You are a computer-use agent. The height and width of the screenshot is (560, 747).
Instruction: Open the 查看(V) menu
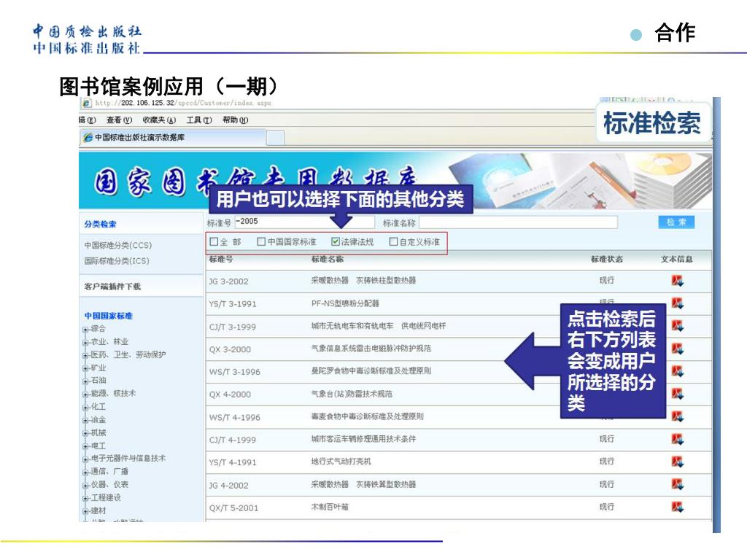(119, 120)
